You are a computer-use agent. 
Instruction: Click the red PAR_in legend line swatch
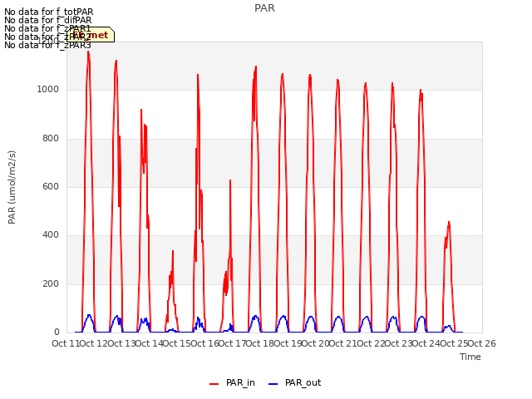coord(214,384)
